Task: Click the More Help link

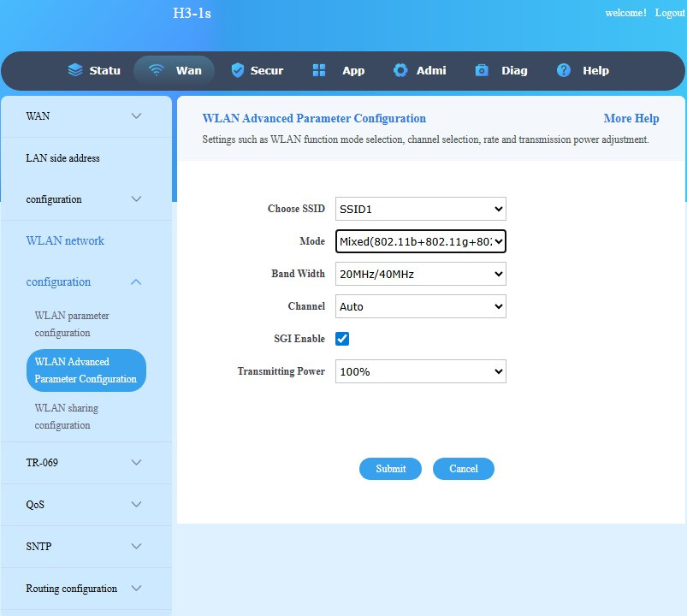Action: click(631, 119)
